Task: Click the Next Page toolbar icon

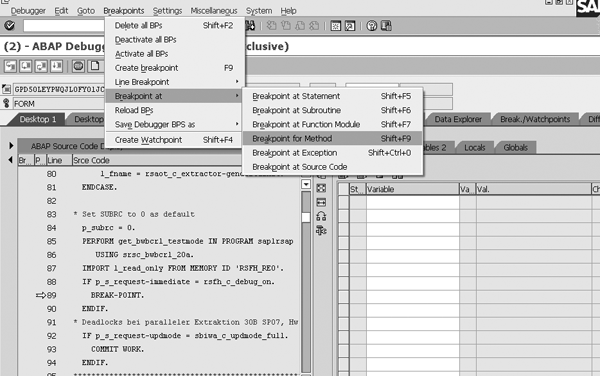Action: (x=300, y=26)
